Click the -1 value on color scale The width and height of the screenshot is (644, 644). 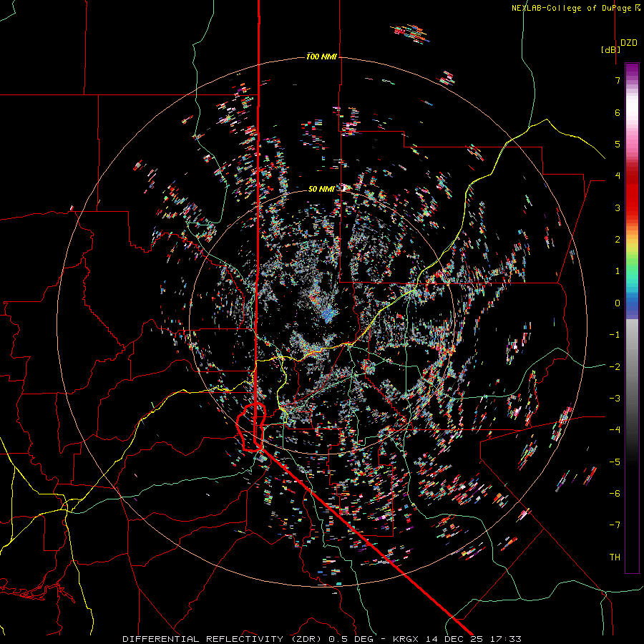coord(615,335)
